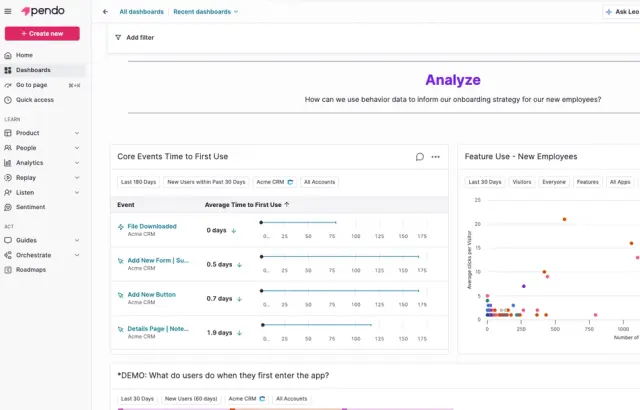Click New Users within Past 30 Days chip
The width and height of the screenshot is (640, 410).
click(206, 182)
